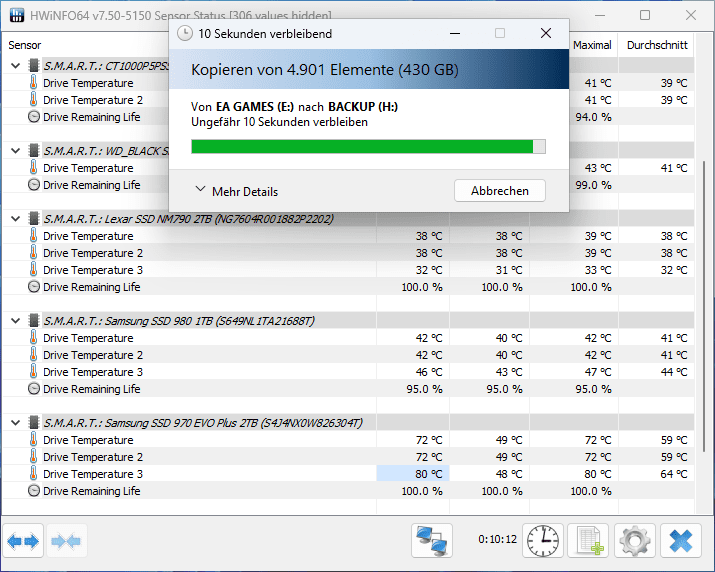
Task: Open the remote network computers button
Action: (432, 541)
